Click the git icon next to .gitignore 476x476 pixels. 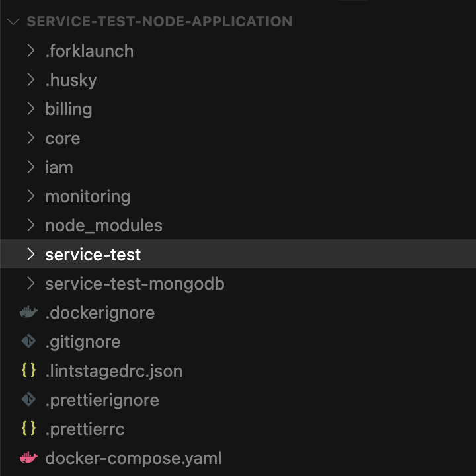coord(28,342)
